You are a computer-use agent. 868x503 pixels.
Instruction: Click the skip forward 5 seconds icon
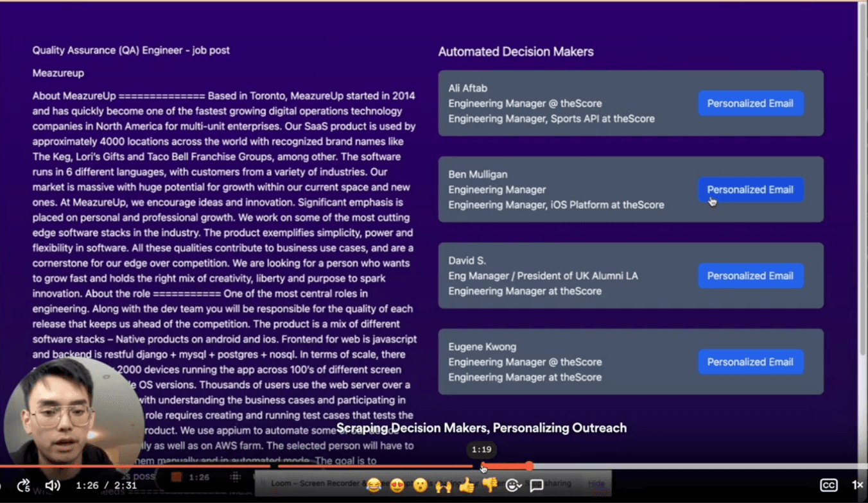click(23, 486)
